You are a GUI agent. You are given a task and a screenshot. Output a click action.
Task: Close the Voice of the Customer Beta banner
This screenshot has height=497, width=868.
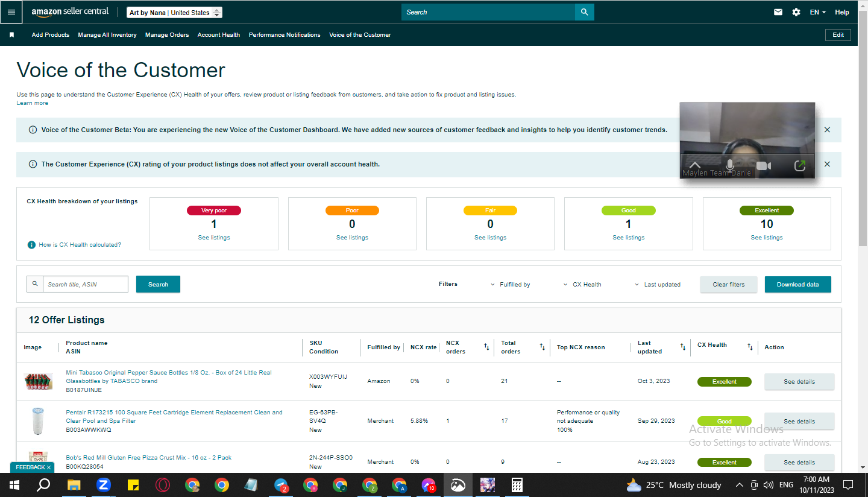(827, 130)
